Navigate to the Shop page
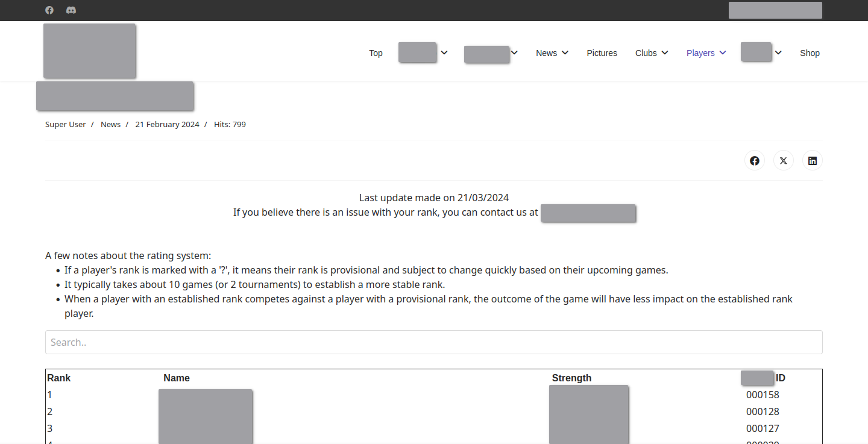 [x=810, y=53]
